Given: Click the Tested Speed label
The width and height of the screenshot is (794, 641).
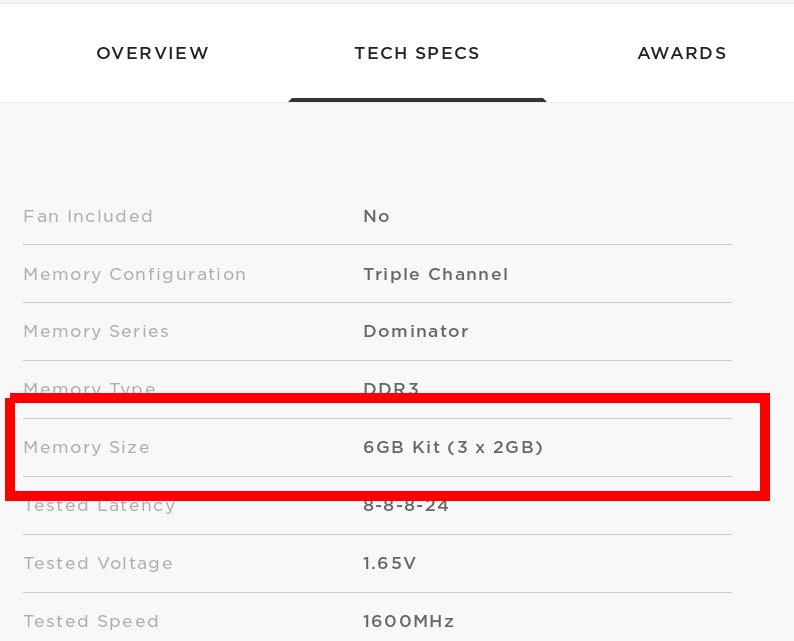Looking at the screenshot, I should coord(91,621).
